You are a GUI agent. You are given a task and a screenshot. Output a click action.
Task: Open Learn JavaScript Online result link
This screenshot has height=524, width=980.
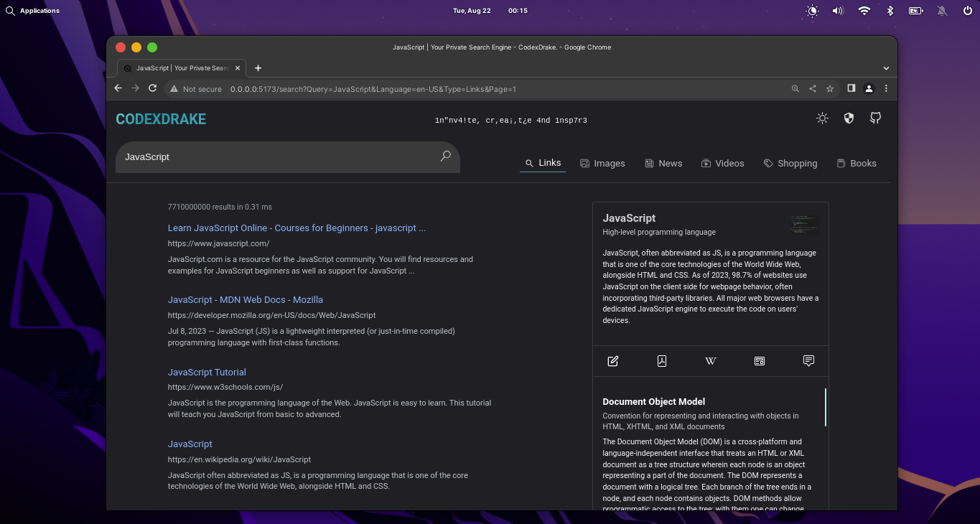click(297, 228)
